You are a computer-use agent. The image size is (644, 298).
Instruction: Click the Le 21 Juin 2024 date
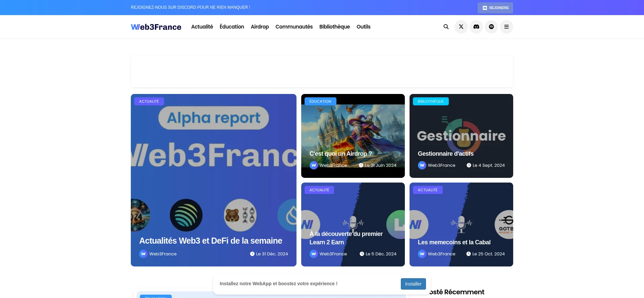(378, 165)
